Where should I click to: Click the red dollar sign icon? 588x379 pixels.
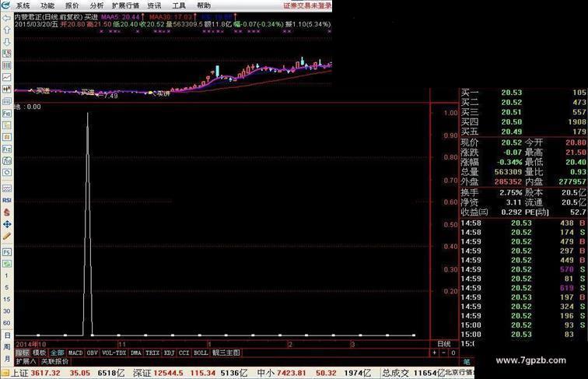[x=6, y=212]
